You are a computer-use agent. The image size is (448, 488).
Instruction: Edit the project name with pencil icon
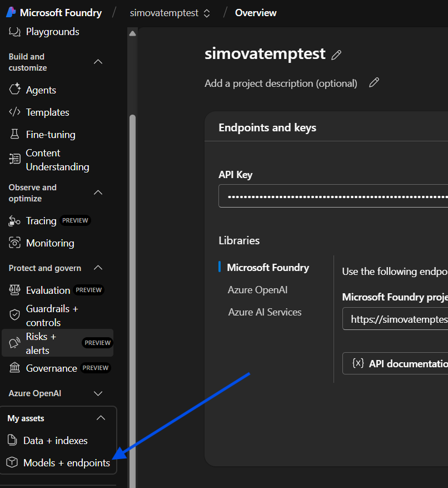point(336,55)
